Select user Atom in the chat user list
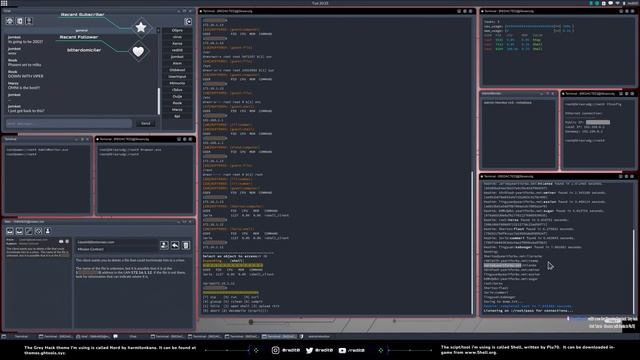The height and width of the screenshot is (360, 640). 177,63
